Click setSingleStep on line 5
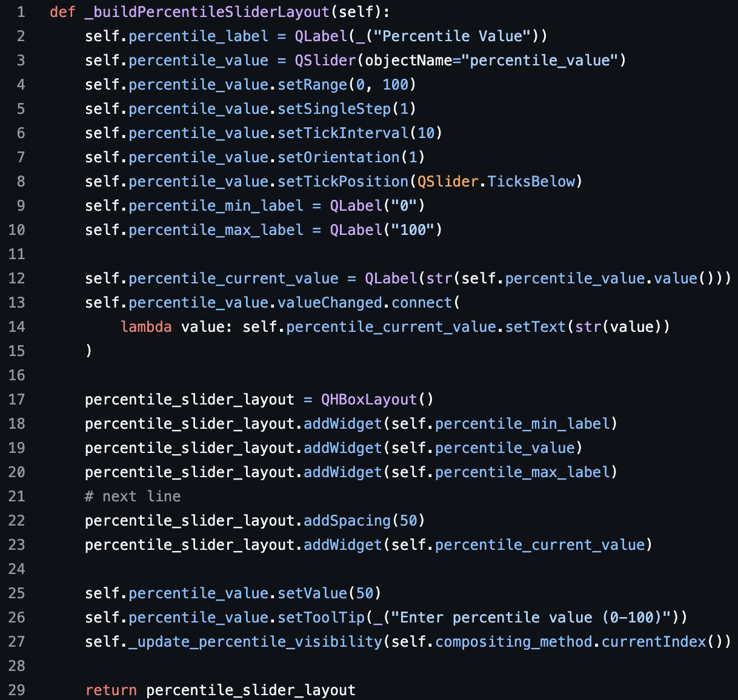The image size is (738, 700). 334,109
